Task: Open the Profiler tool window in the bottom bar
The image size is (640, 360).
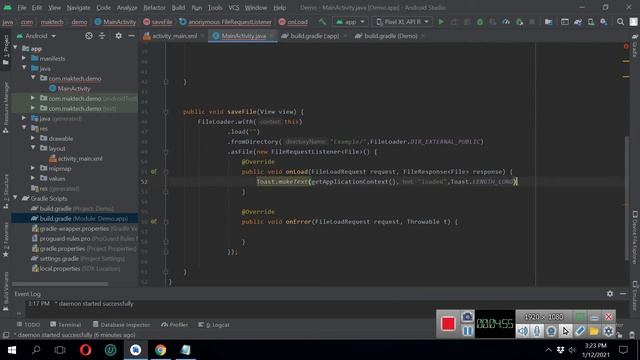Action: pyautogui.click(x=174, y=325)
